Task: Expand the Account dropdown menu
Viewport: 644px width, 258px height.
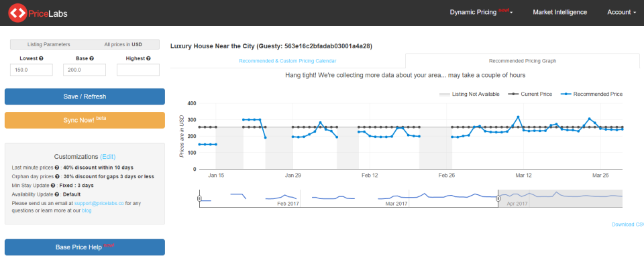Action: point(621,12)
